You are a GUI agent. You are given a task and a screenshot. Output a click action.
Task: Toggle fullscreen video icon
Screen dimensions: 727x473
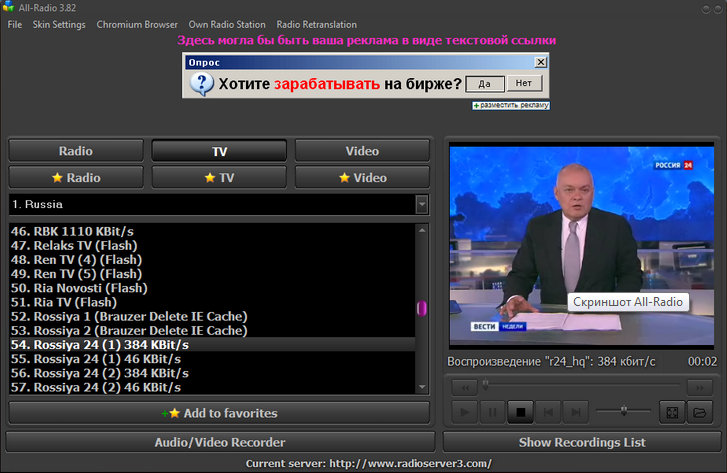click(672, 412)
